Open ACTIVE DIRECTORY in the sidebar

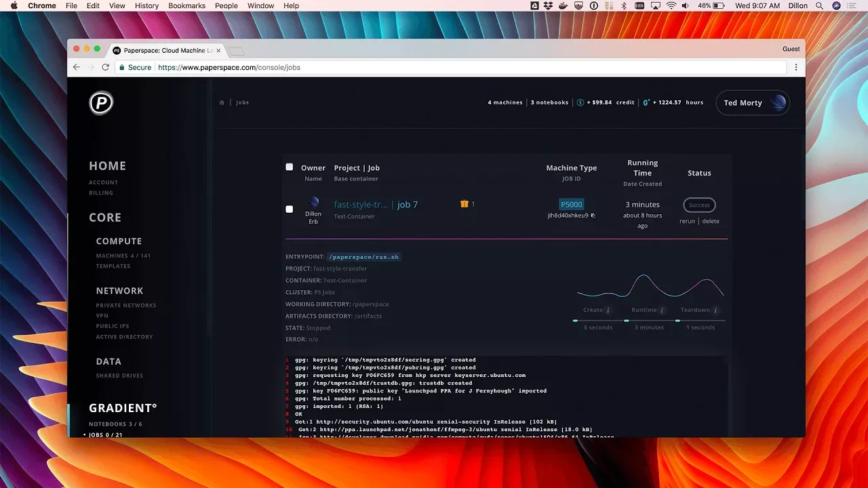(124, 337)
